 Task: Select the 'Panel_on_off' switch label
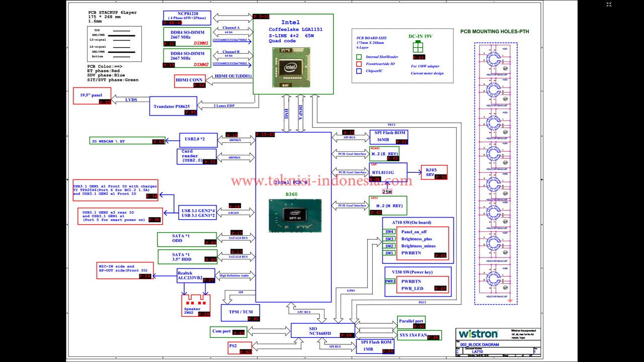414,232
